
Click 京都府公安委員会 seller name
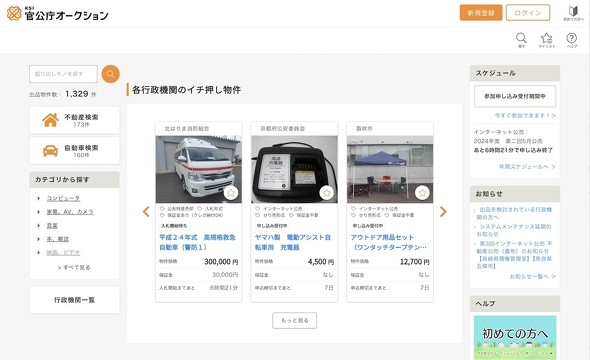click(x=283, y=129)
